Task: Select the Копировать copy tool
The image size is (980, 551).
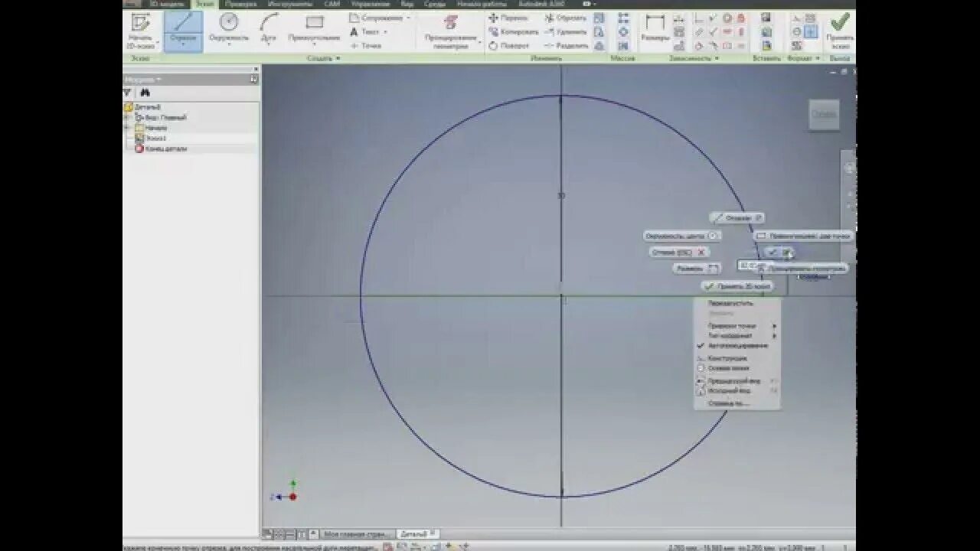Action: coord(513,31)
